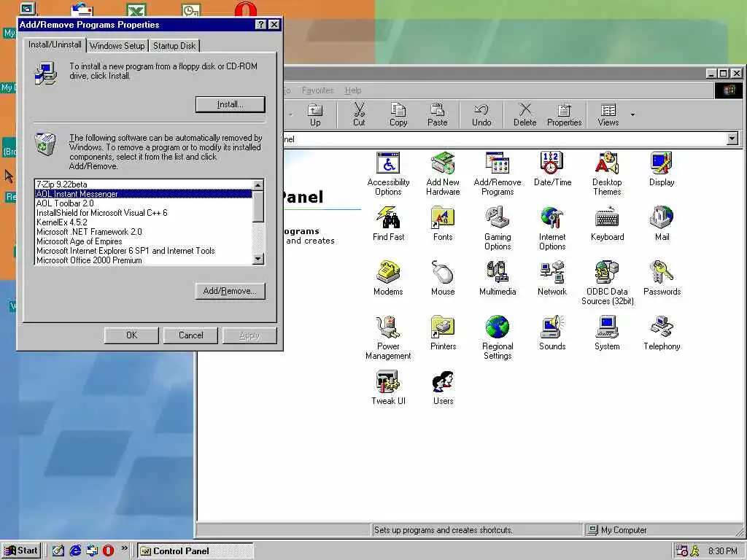
Task: Click OK in Add/Remove Programs dialog
Action: (131, 335)
